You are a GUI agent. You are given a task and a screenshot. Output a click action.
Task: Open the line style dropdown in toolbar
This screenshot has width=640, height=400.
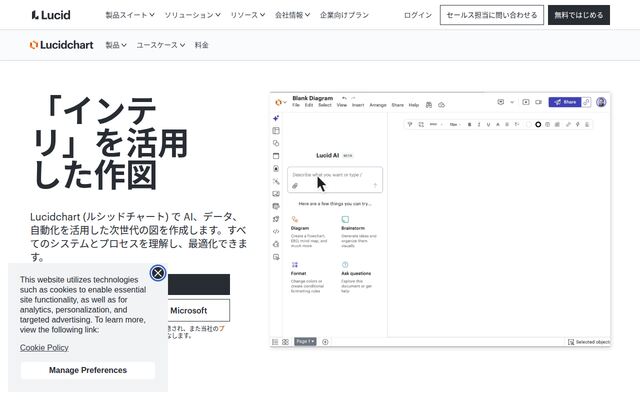(436, 124)
